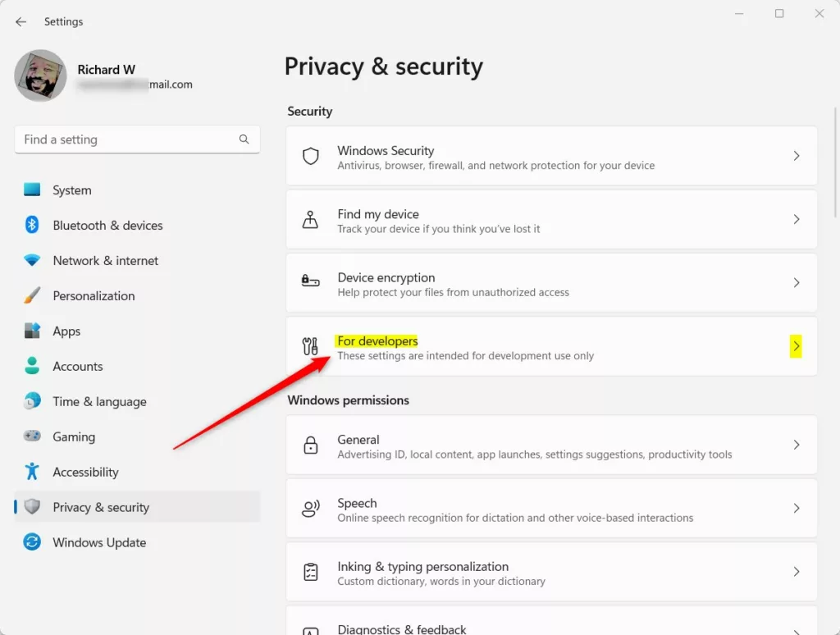Open the System settings category
Screen dimensions: 840x635
(72, 190)
